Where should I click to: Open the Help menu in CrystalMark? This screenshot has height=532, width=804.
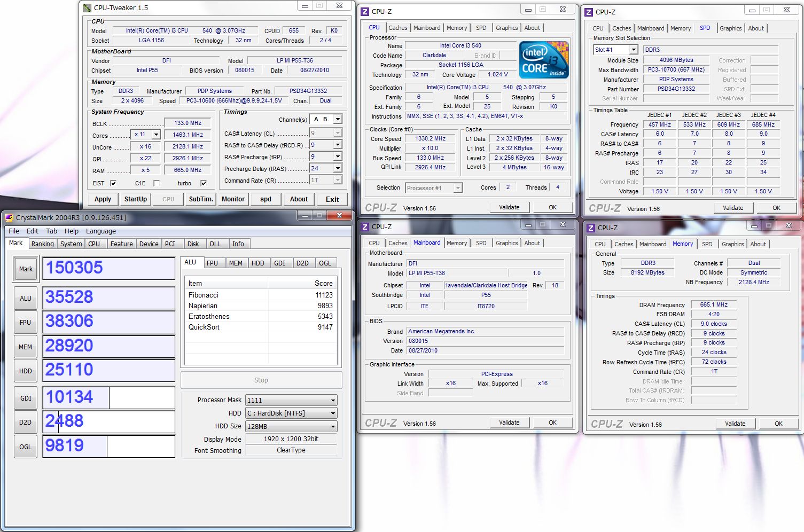tap(72, 231)
